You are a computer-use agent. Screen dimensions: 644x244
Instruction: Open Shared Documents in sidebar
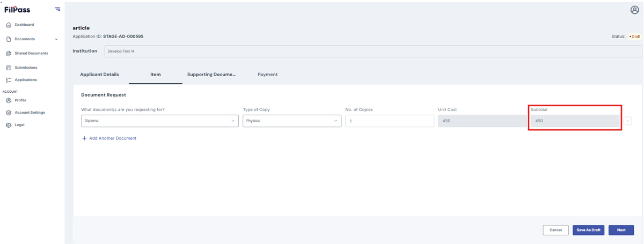(31, 53)
